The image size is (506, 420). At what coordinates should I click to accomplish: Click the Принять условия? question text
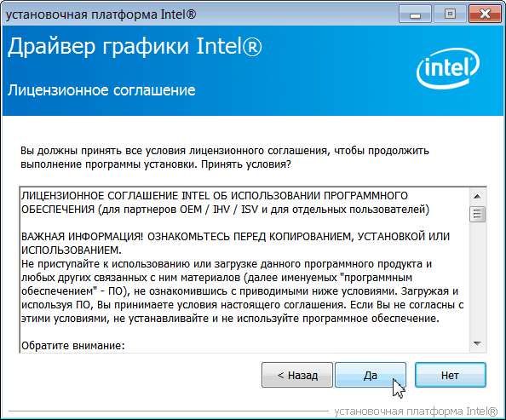click(246, 164)
